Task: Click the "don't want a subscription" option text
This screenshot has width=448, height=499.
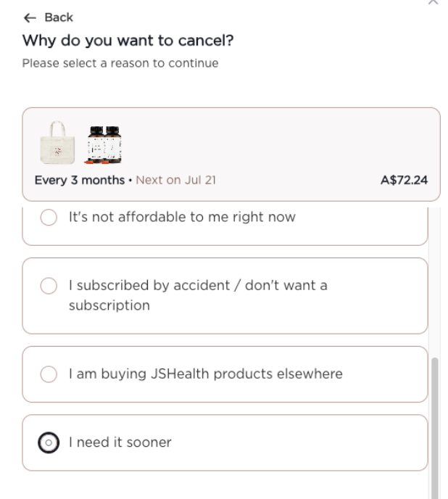Action: [197, 295]
